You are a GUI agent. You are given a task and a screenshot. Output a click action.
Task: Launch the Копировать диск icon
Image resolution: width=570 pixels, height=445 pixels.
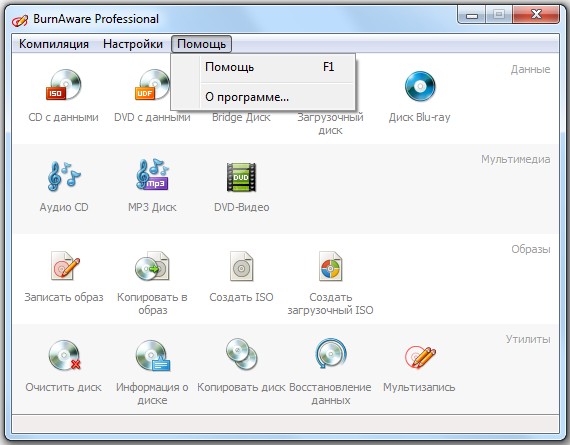[241, 354]
